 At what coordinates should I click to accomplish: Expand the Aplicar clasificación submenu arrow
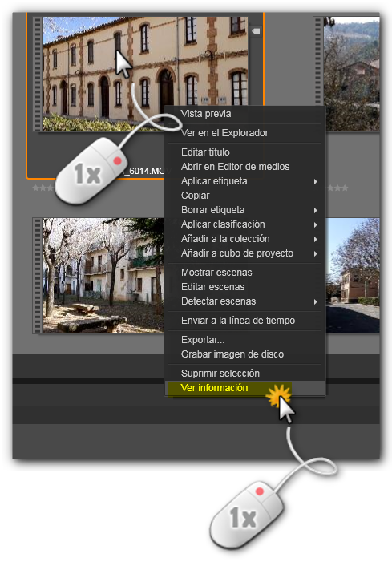click(316, 225)
